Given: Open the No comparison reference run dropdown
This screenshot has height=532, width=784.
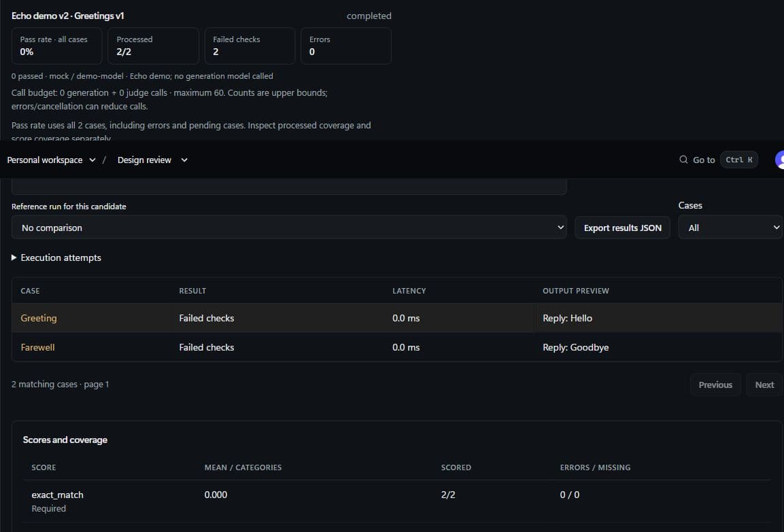Looking at the screenshot, I should (x=289, y=228).
